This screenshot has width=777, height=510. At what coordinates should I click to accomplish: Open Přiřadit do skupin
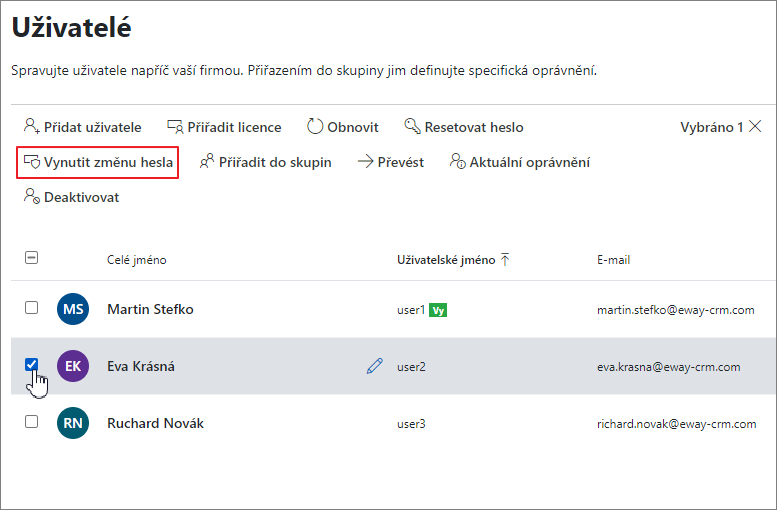pyautogui.click(x=265, y=162)
